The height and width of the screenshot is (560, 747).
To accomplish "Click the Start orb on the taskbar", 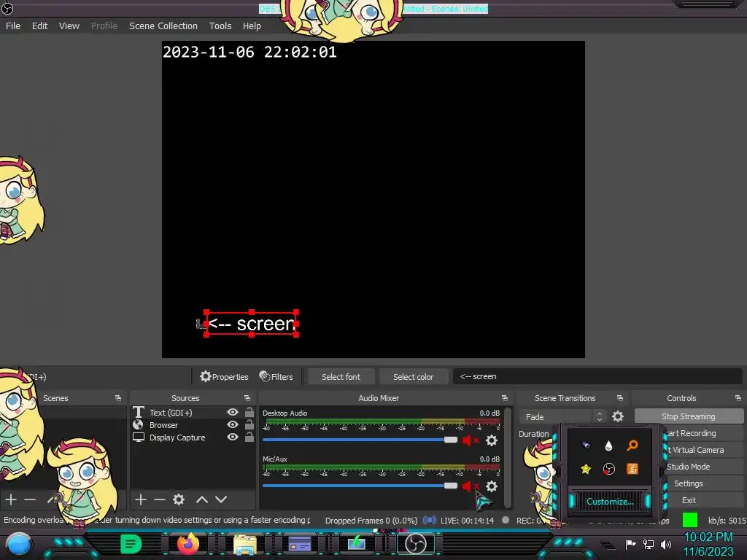I will pyautogui.click(x=18, y=545).
